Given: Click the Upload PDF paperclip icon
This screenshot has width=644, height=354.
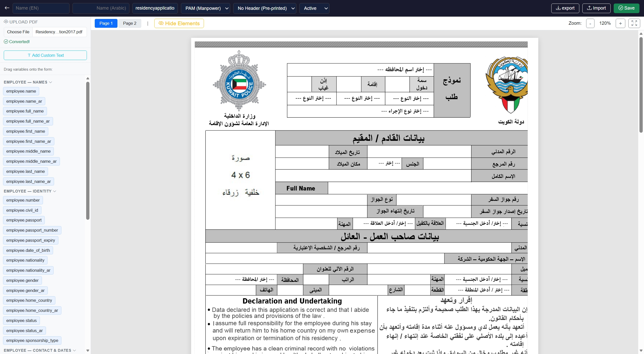Looking at the screenshot, I should (x=6, y=22).
